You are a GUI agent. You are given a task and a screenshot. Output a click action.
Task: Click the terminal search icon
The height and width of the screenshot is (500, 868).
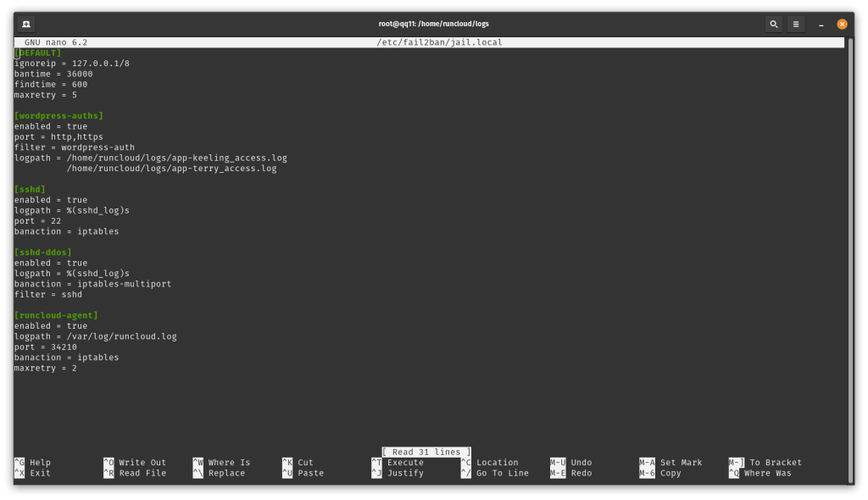773,24
